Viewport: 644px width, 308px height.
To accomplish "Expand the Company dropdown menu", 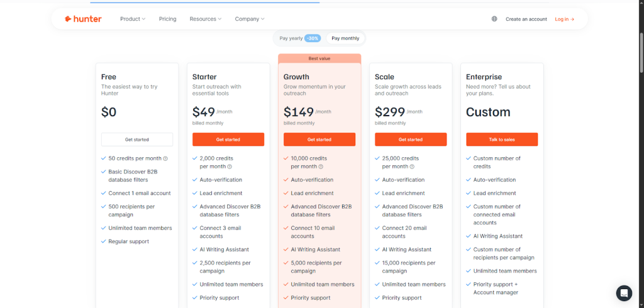I will (250, 19).
